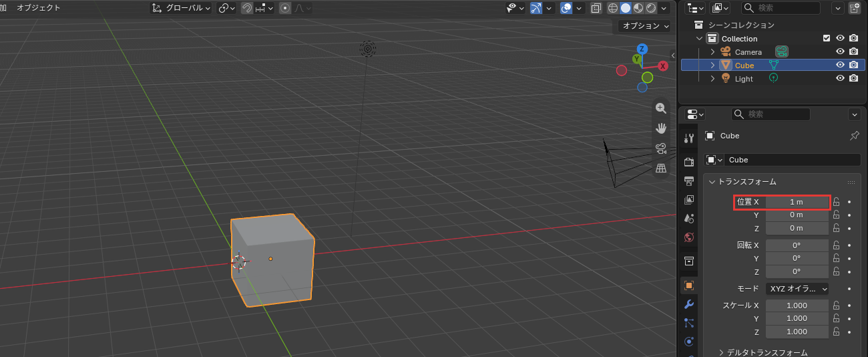Switch orthographic view using the grid icon
This screenshot has width=868, height=357.
point(661,168)
